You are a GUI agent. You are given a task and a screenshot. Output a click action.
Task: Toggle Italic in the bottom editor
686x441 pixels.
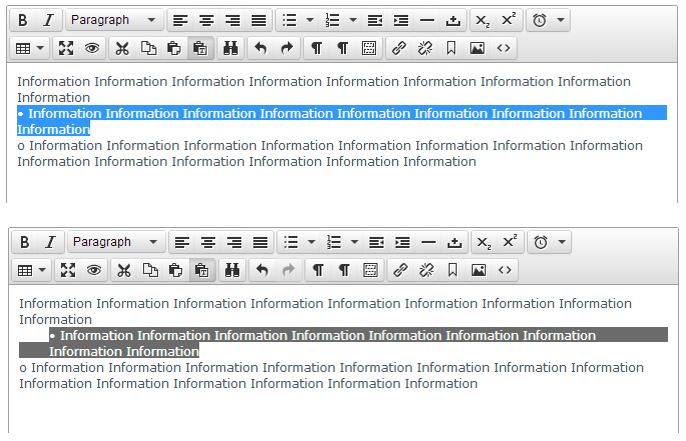pyautogui.click(x=50, y=242)
